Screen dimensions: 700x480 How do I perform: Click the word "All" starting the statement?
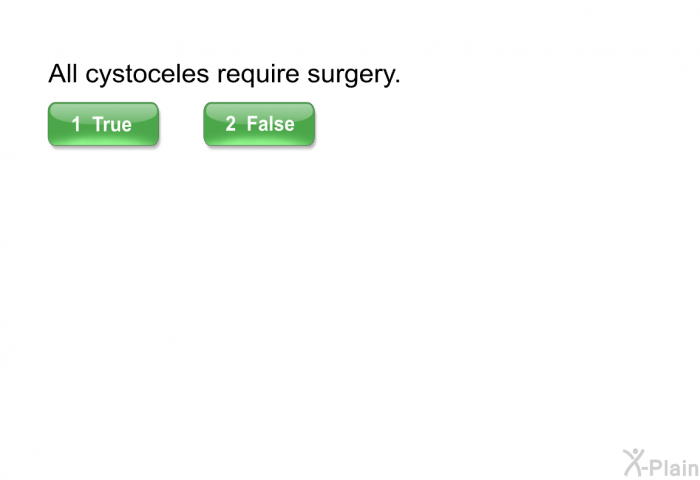[63, 73]
